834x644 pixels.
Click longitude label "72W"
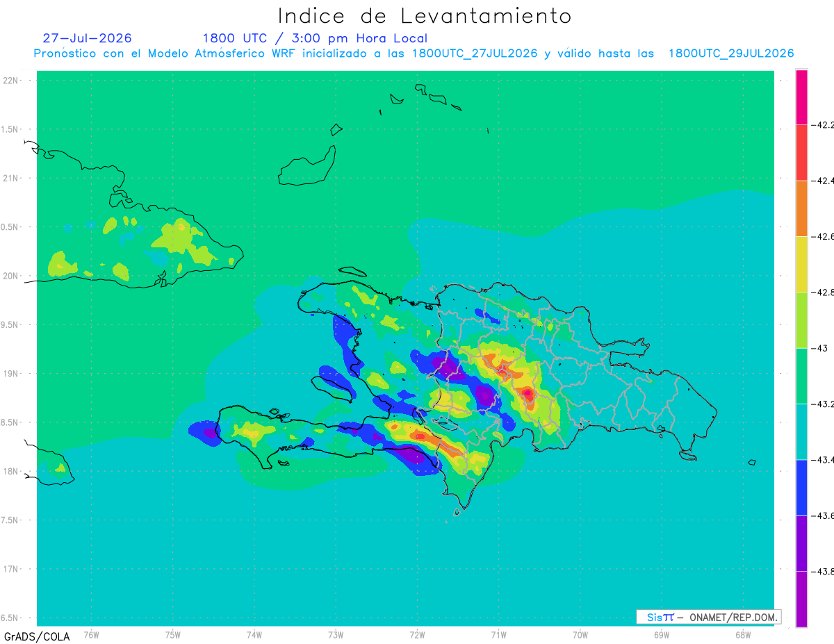coord(417,634)
